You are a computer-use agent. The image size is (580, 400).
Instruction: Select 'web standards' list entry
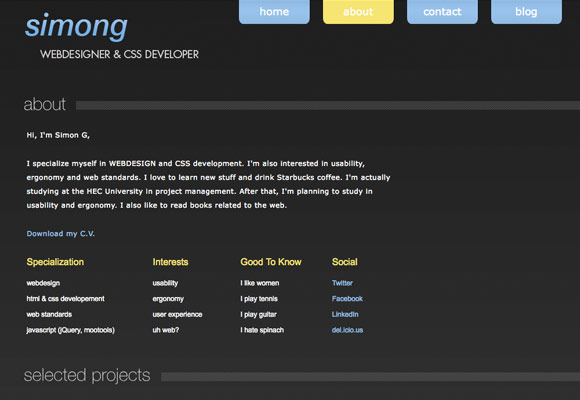[49, 315]
